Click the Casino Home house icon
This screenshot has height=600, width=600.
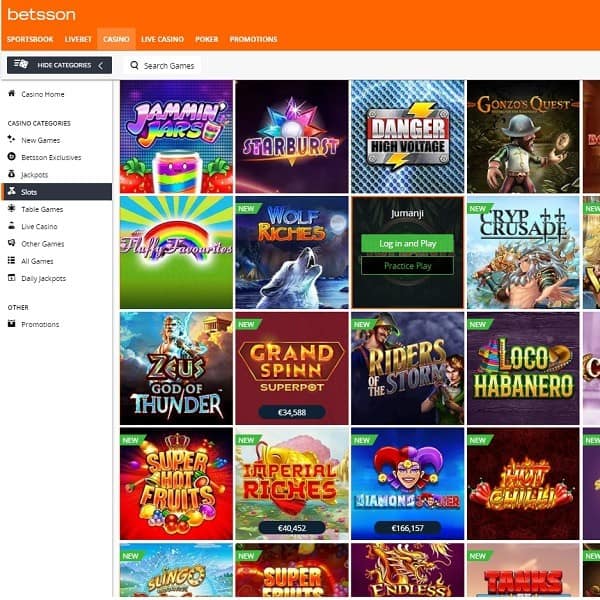pos(11,93)
